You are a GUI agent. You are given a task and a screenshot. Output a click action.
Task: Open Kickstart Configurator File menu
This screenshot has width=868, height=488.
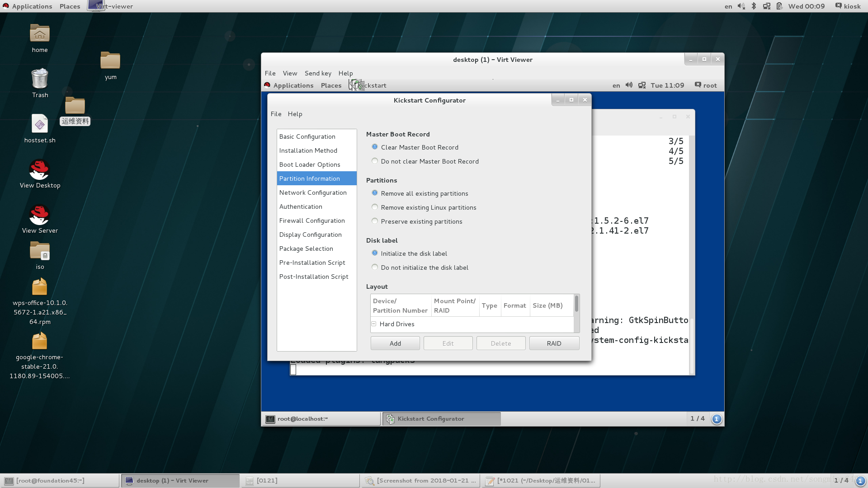click(x=276, y=114)
